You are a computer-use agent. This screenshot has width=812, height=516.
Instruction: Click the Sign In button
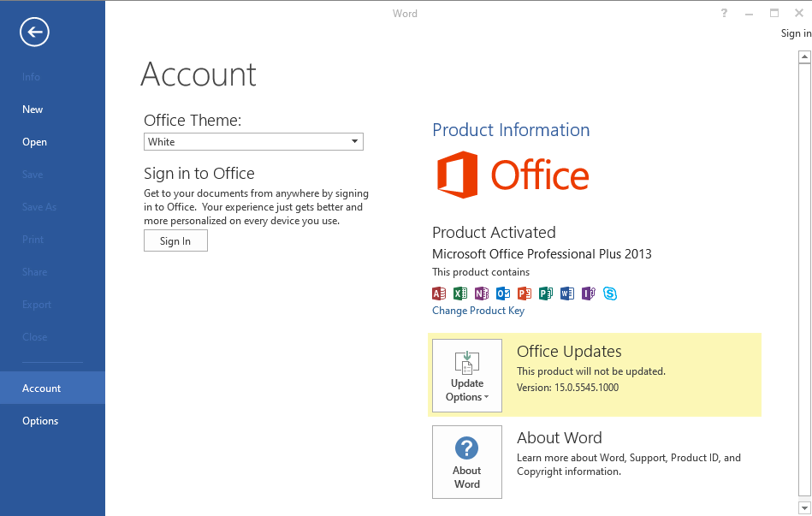click(175, 240)
